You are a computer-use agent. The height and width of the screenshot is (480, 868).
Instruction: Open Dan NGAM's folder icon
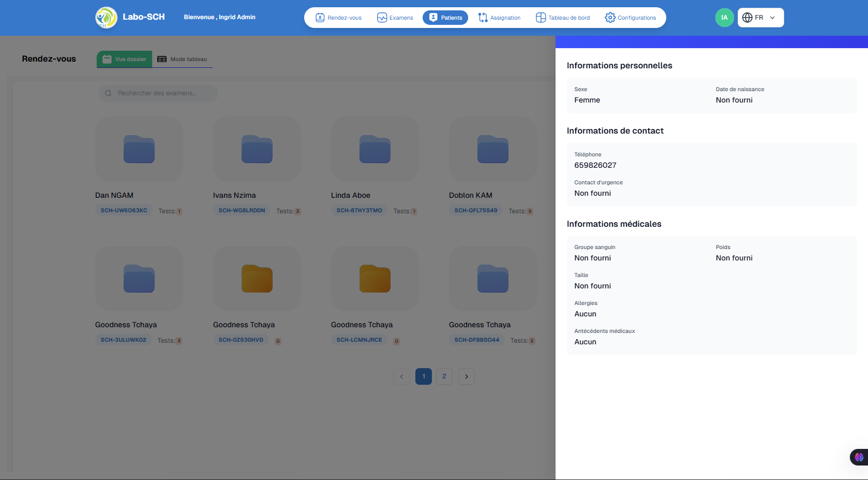139,149
